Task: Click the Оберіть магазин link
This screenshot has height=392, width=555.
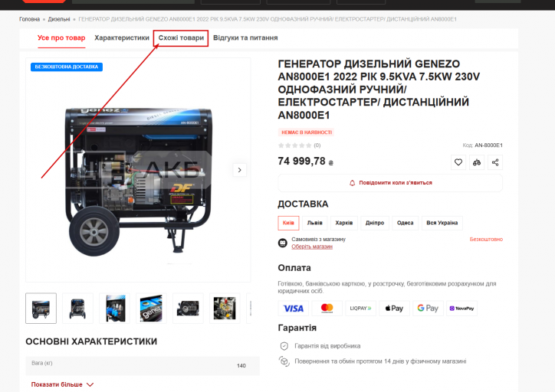Action: click(312, 247)
